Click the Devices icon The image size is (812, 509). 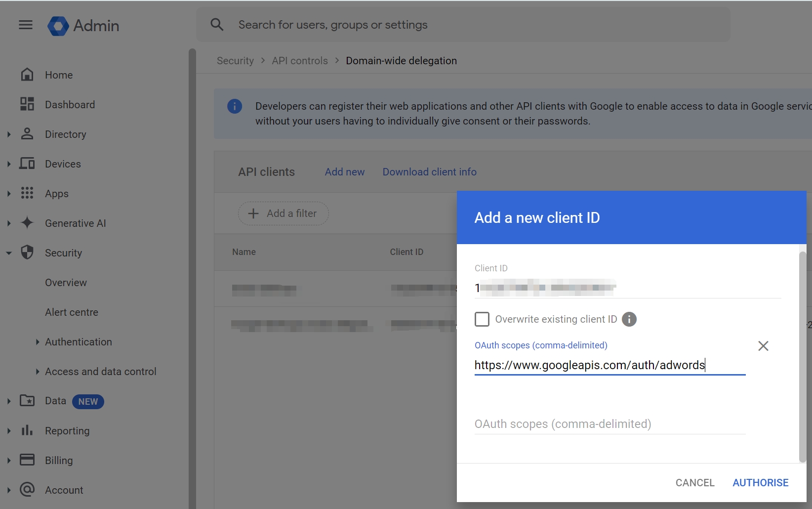[x=28, y=164]
